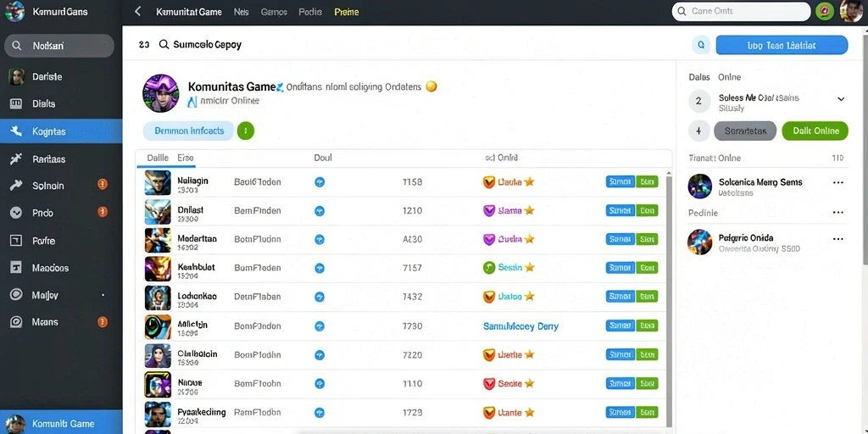Open the user profile avatar at top right

coord(851,11)
